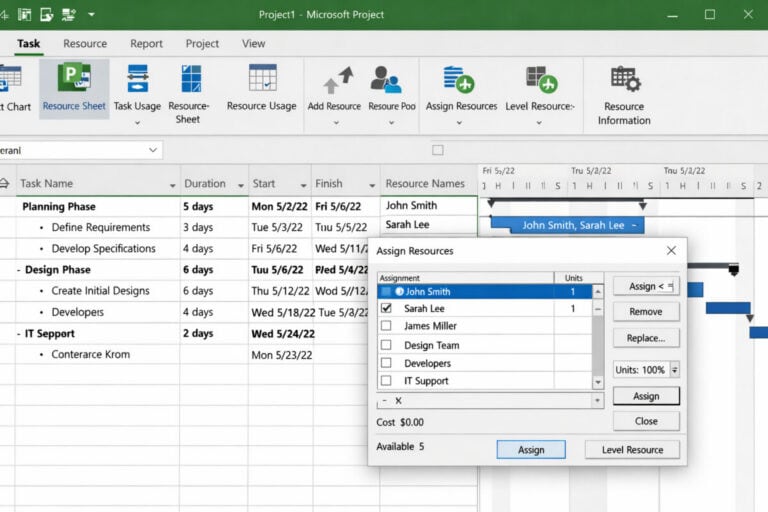Click the Replace... button
The height and width of the screenshot is (512, 768).
point(646,338)
